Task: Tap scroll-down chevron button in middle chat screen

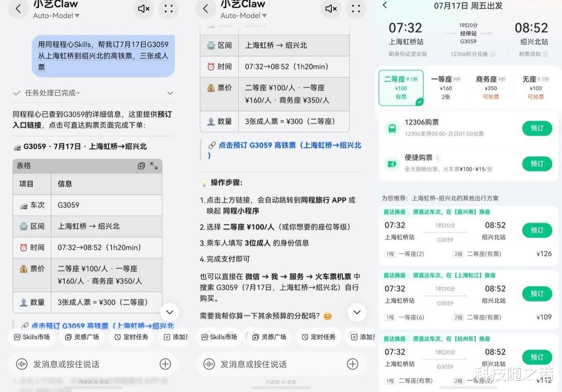Action: [x=357, y=312]
